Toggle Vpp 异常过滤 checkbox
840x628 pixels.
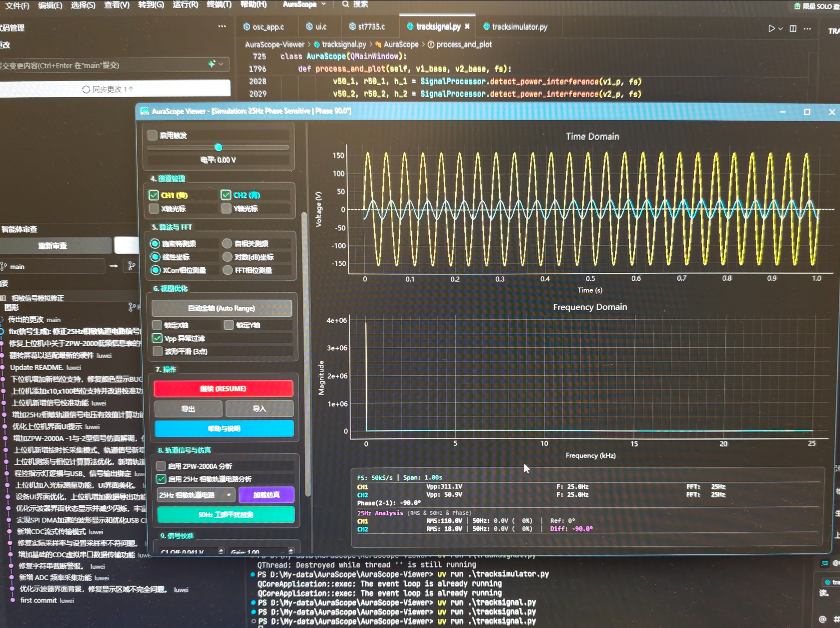157,338
